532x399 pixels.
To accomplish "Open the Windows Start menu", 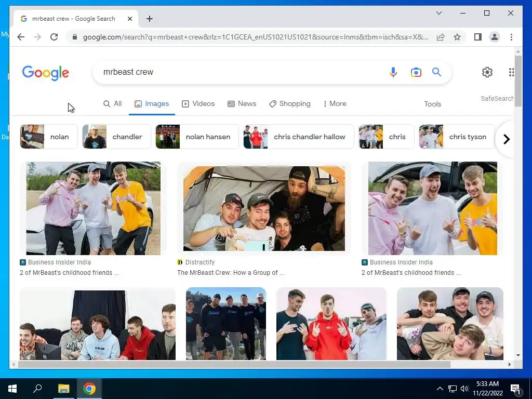I will tap(12, 389).
